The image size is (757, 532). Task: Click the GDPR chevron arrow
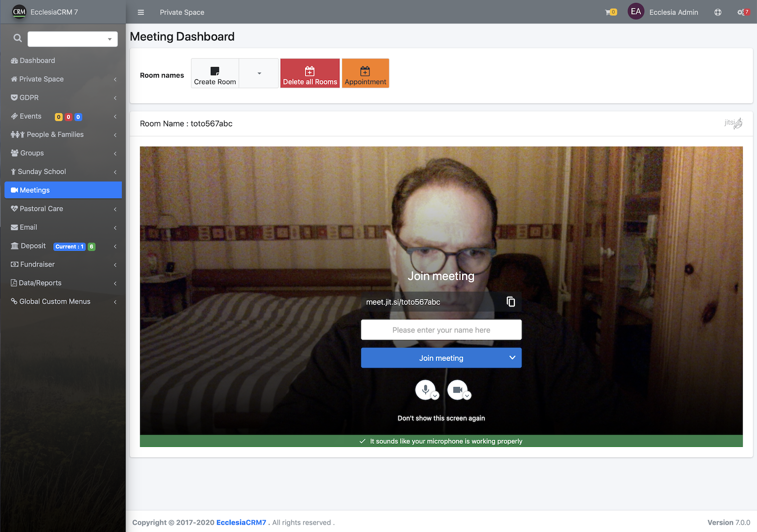(115, 98)
